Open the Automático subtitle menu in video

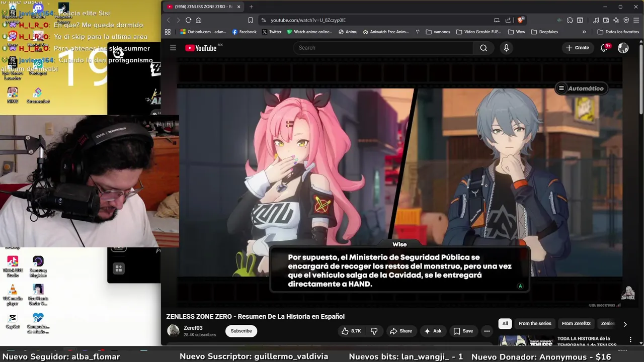pyautogui.click(x=581, y=88)
